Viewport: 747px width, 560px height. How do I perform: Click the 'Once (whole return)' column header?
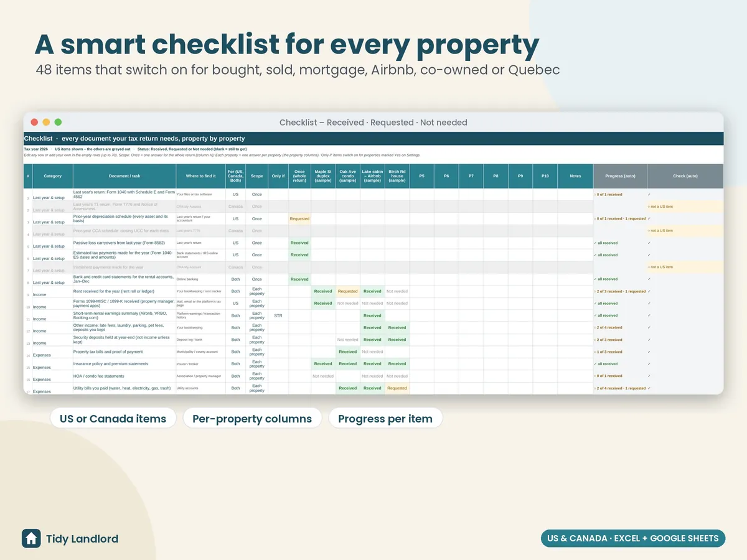coord(299,176)
